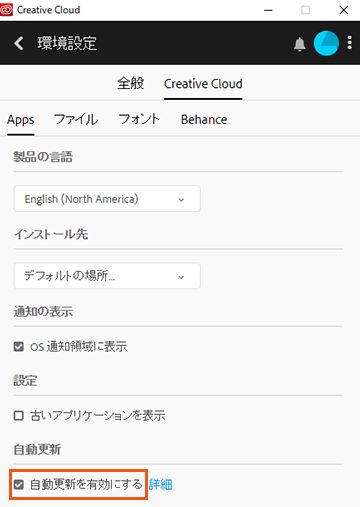Expand the デフォルトの場所 install location dropdown
Image resolution: width=360 pixels, height=507 pixels.
point(107,276)
